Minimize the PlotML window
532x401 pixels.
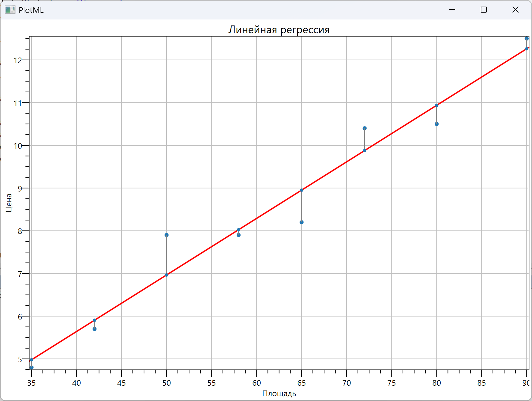pyautogui.click(x=452, y=10)
